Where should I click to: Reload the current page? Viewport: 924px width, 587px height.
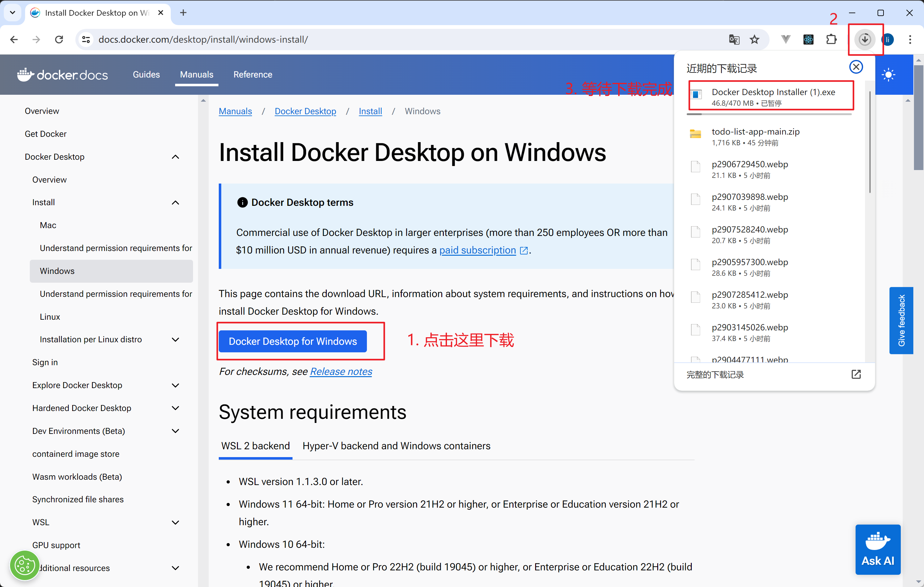[59, 39]
